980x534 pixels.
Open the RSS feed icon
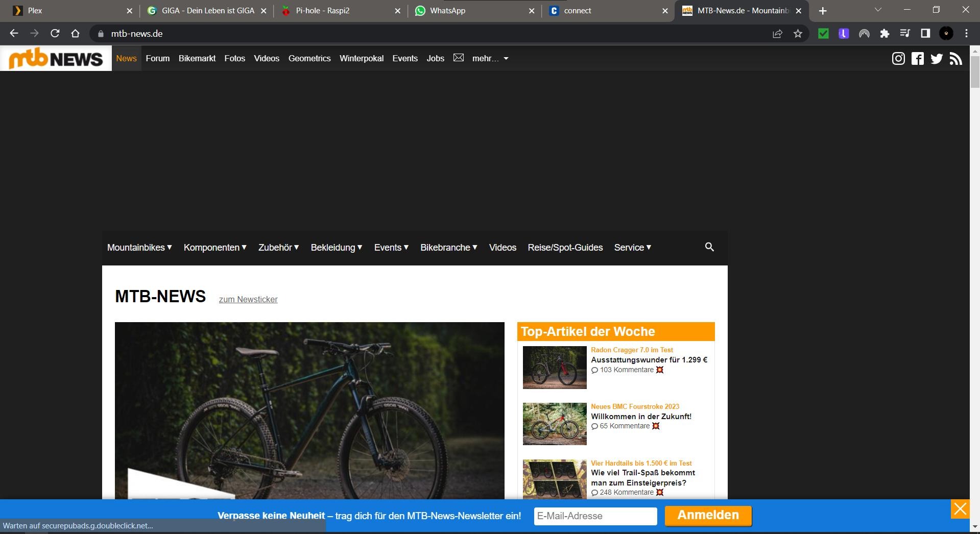pos(955,59)
